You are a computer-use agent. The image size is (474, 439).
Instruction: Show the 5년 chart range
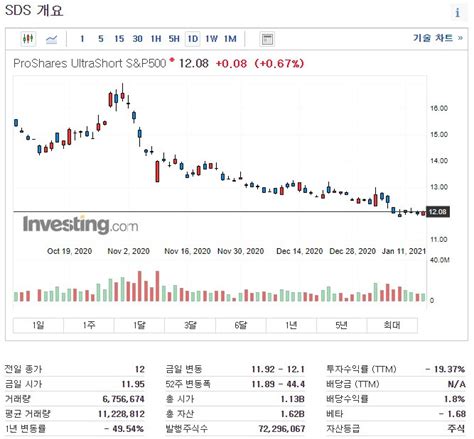click(342, 325)
